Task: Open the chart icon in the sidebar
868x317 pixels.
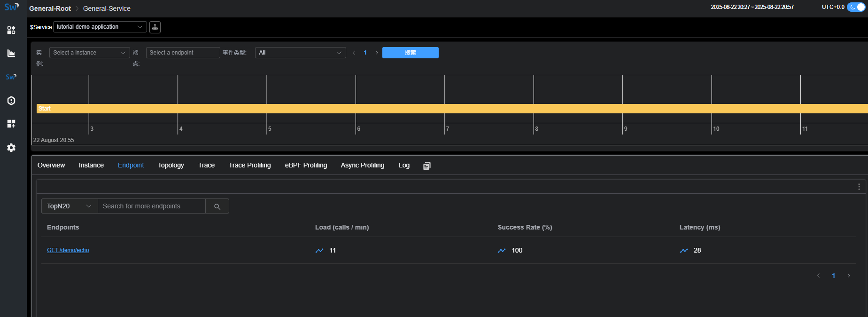Action: (11, 53)
